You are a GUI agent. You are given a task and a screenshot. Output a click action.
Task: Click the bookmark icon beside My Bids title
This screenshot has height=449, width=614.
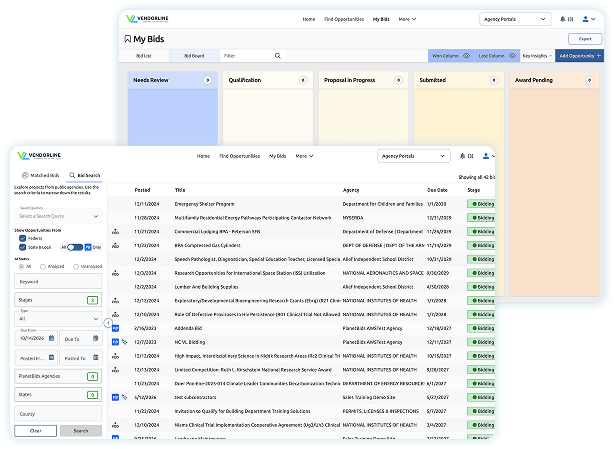click(x=127, y=39)
